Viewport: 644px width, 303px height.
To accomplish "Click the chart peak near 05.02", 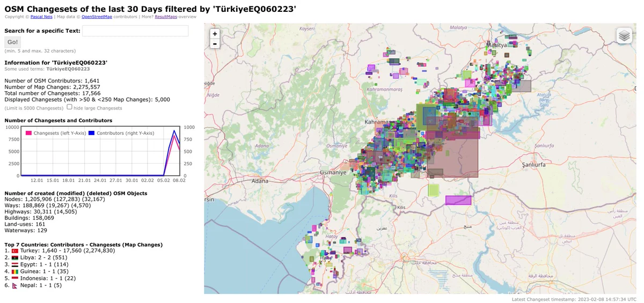I will [x=174, y=131].
